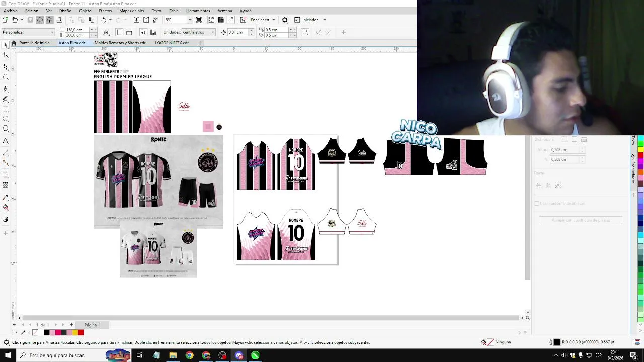Viewport: 644px width, 362px height.
Task: Switch to LOGOS NIRTEX.cdr tab
Action: (172, 43)
